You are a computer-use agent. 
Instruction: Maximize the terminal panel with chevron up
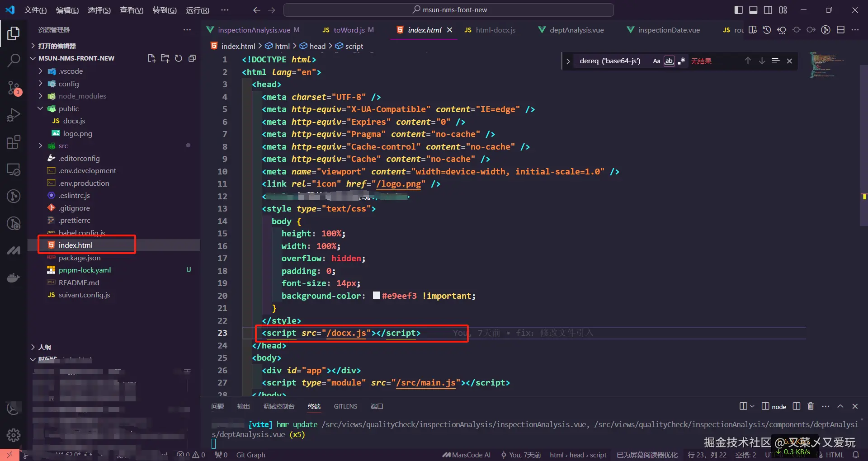point(840,406)
